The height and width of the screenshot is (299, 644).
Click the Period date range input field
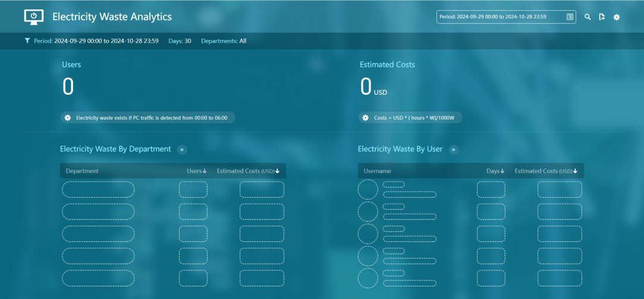point(501,17)
